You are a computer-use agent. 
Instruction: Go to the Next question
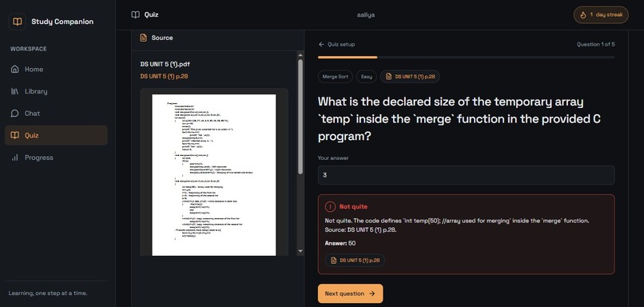pos(350,293)
